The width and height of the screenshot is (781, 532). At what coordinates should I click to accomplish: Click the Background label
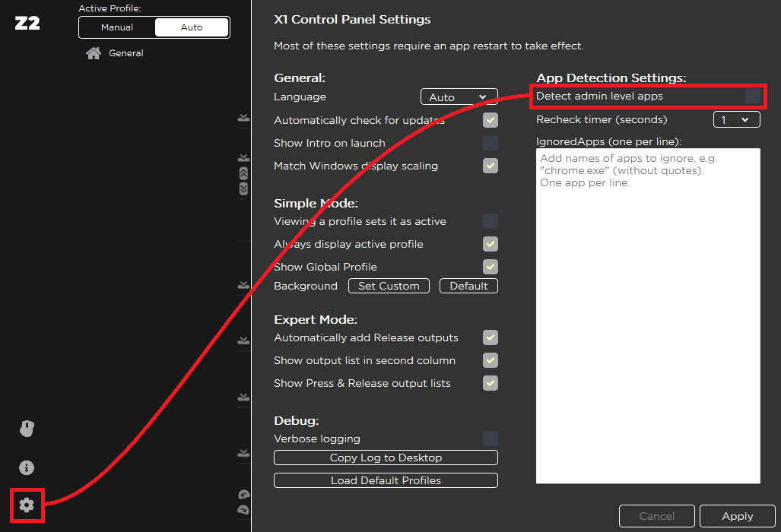(x=306, y=287)
